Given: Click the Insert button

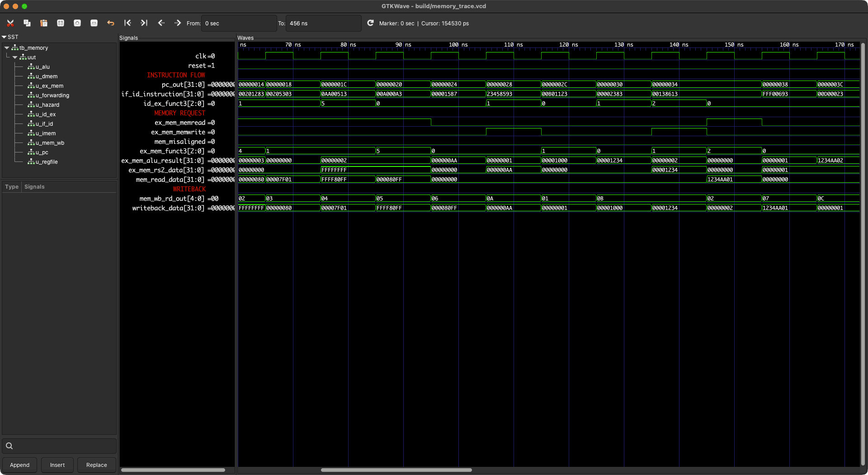Looking at the screenshot, I should [x=57, y=465].
